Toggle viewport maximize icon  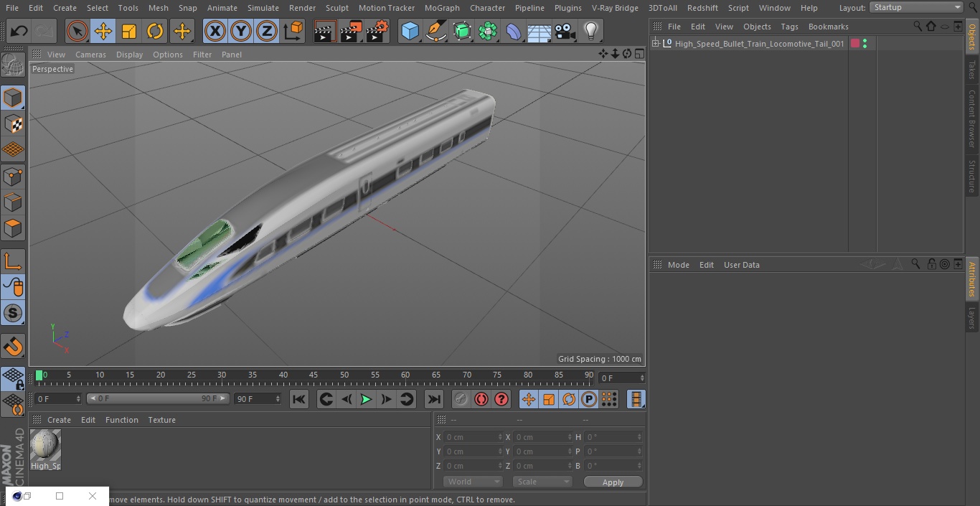(639, 54)
